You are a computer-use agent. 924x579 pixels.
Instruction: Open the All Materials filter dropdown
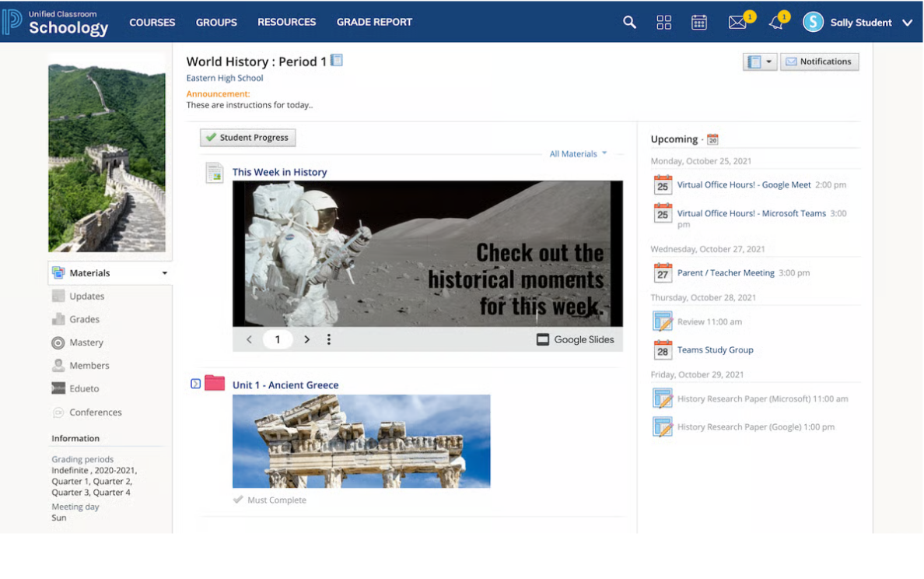click(x=578, y=153)
